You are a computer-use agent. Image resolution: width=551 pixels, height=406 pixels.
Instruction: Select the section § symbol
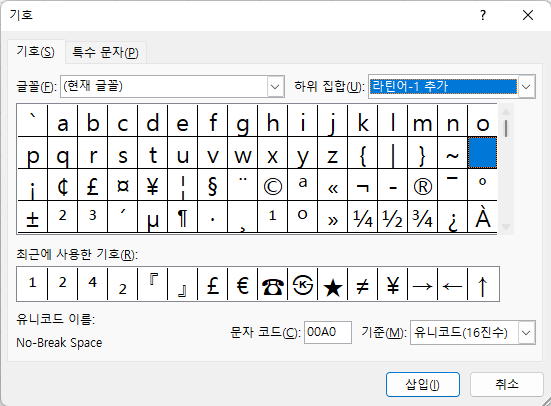coord(213,185)
